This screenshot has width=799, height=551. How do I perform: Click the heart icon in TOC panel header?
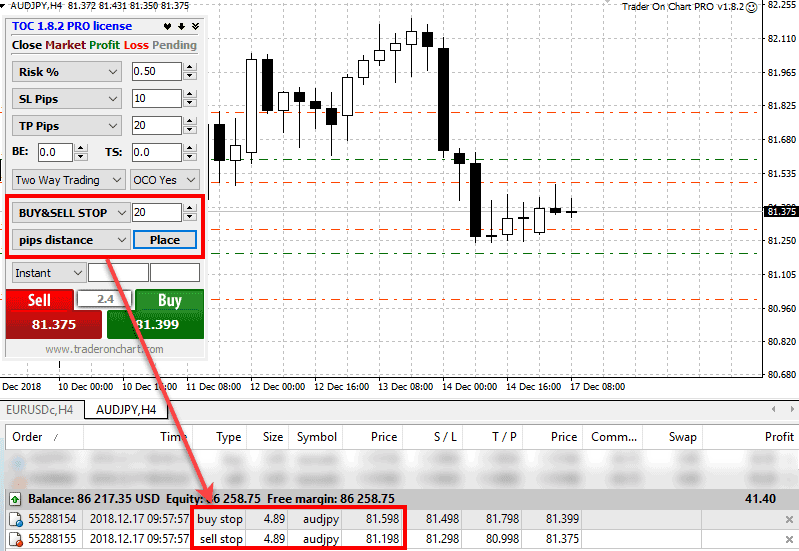pyautogui.click(x=167, y=27)
